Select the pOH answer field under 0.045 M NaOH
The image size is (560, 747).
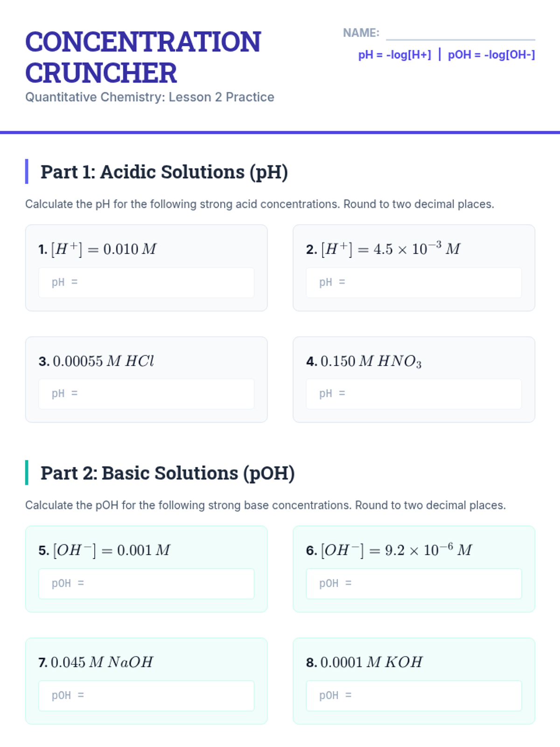[x=147, y=696]
